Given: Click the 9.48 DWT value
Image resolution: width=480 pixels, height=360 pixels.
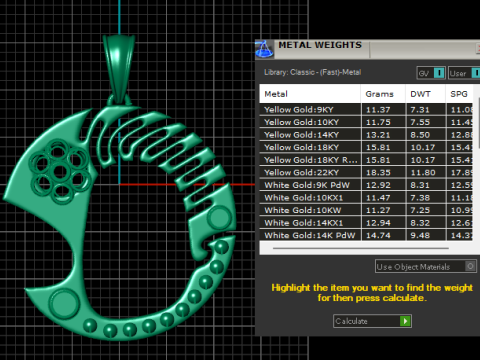Looking at the screenshot, I should click(420, 235).
